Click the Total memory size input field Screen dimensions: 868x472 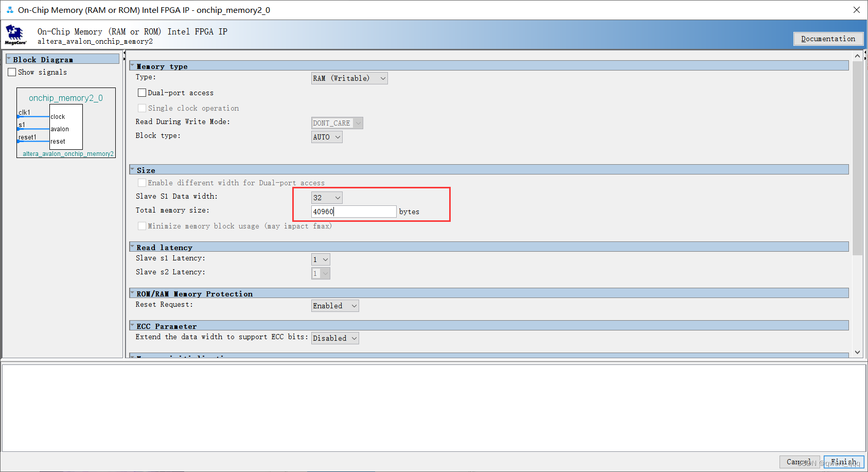pyautogui.click(x=353, y=212)
